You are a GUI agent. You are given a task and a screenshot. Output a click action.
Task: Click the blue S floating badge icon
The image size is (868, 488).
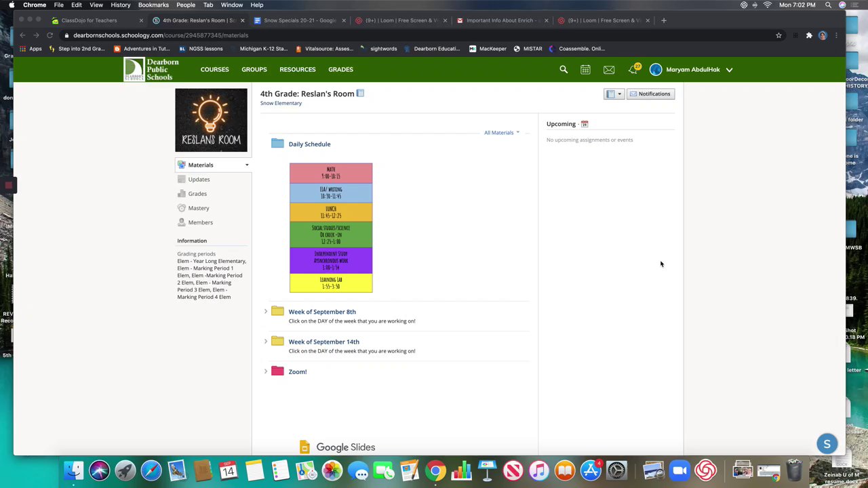[827, 445]
